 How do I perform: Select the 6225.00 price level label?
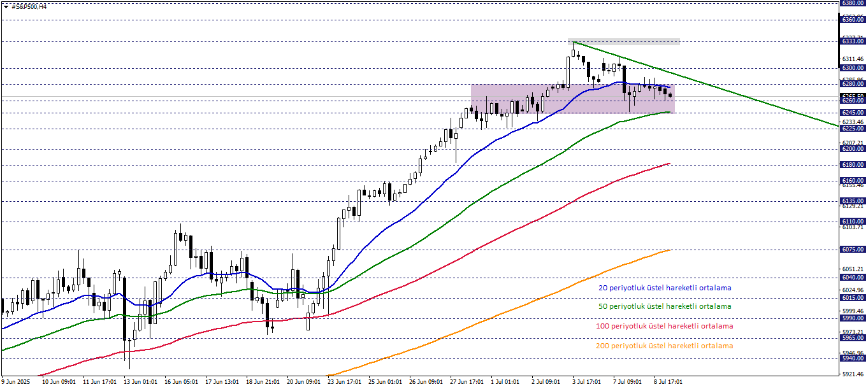point(853,128)
